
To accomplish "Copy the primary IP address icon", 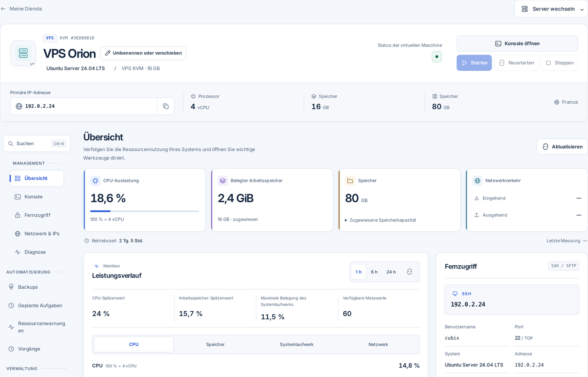I will [165, 106].
